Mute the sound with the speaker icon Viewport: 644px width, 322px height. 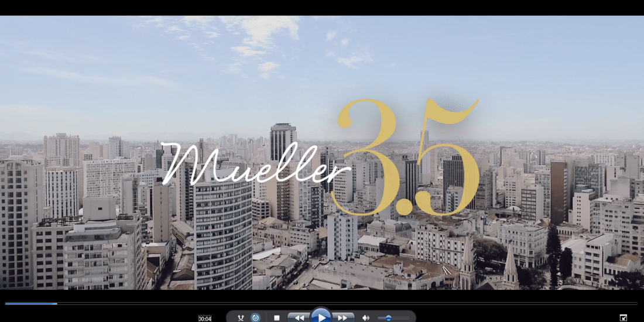tap(365, 318)
